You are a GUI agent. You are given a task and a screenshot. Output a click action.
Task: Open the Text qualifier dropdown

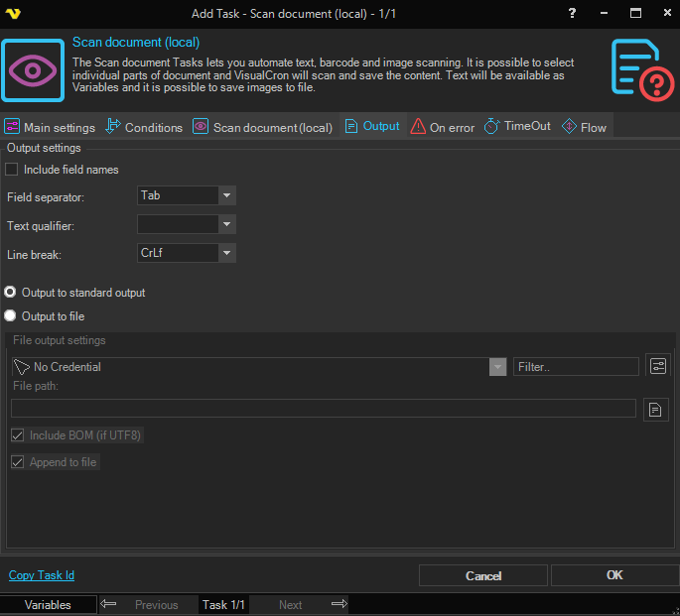click(227, 224)
